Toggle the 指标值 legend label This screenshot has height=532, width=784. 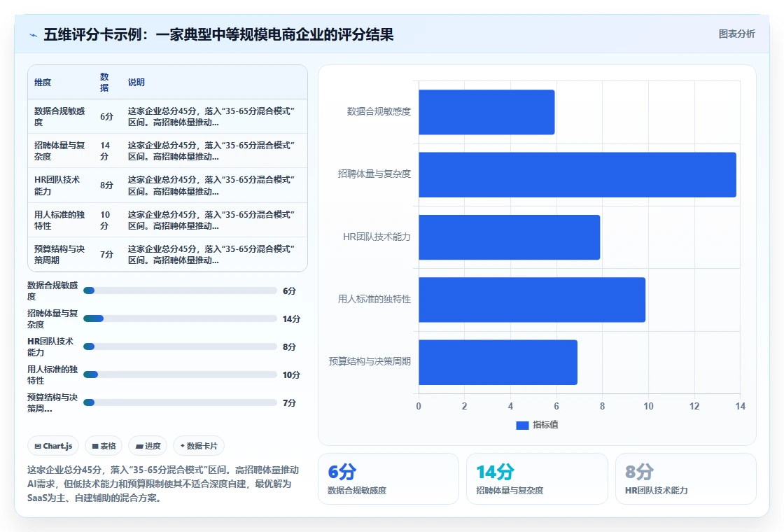pos(545,425)
